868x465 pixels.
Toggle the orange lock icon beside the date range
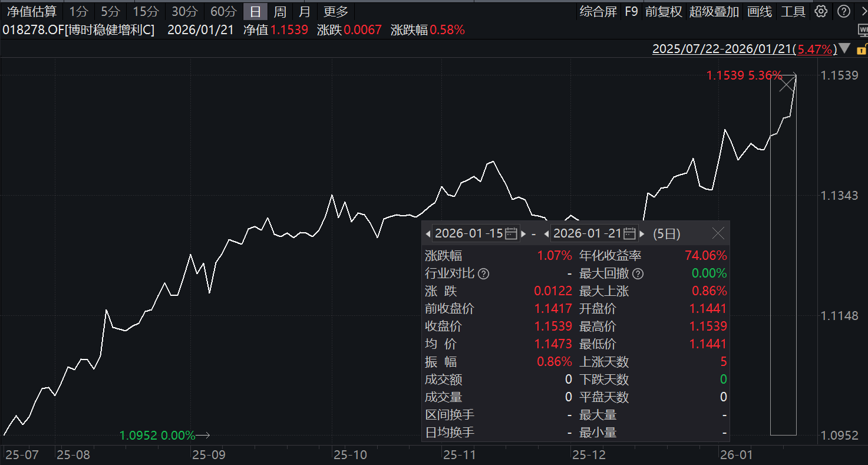pos(861,49)
